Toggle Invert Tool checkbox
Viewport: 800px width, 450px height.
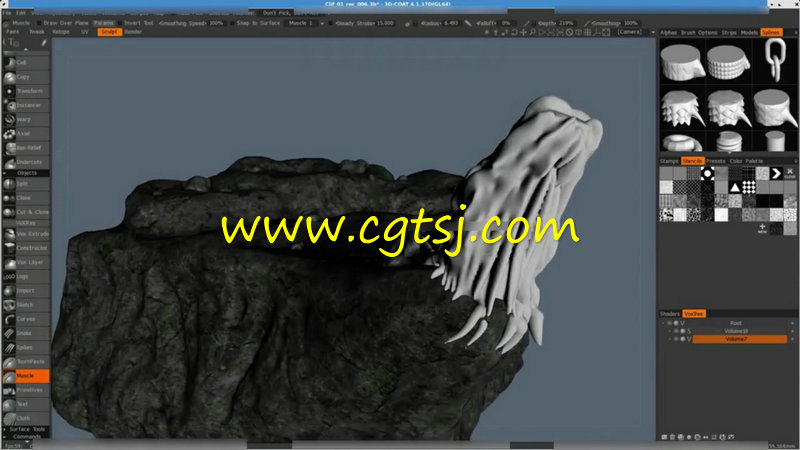click(x=120, y=23)
